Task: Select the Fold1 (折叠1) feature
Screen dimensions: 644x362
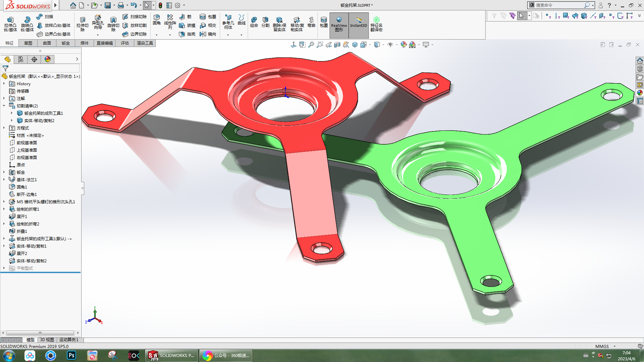Action: point(18,231)
